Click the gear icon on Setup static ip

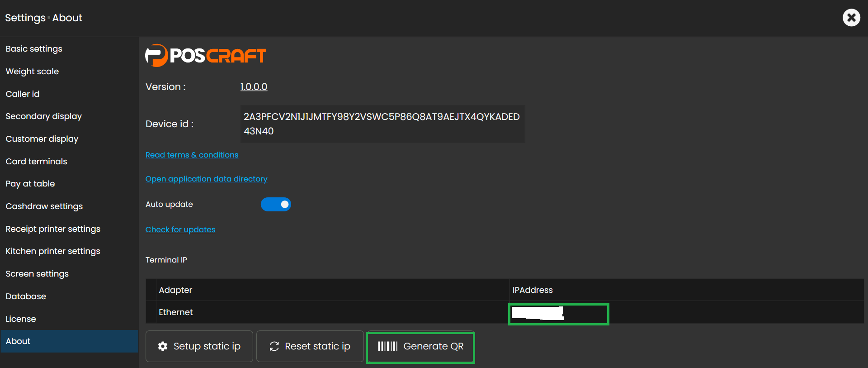click(163, 346)
